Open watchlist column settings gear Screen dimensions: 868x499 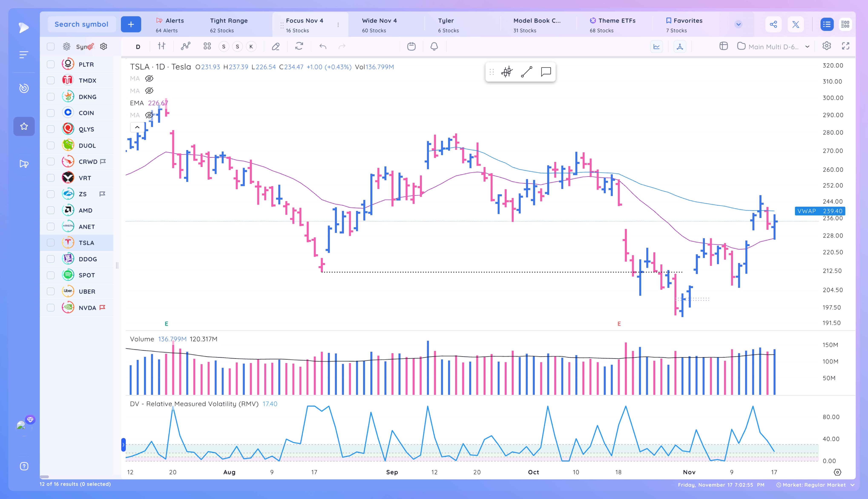pyautogui.click(x=103, y=46)
